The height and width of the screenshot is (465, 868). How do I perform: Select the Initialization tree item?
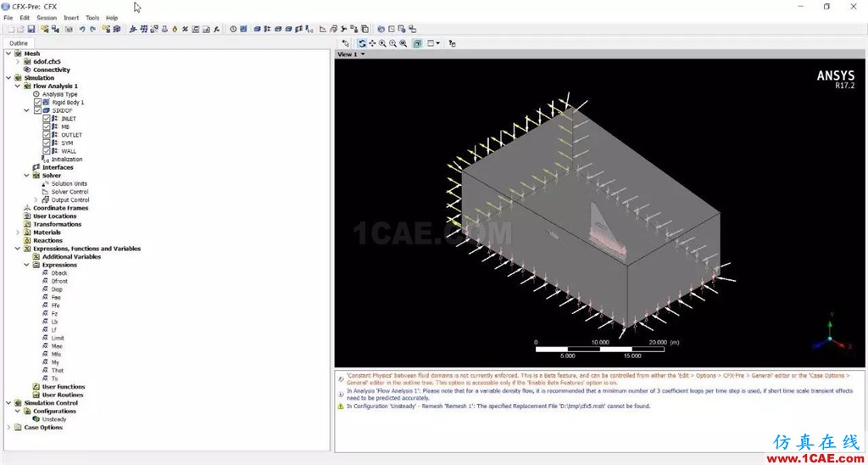click(67, 159)
